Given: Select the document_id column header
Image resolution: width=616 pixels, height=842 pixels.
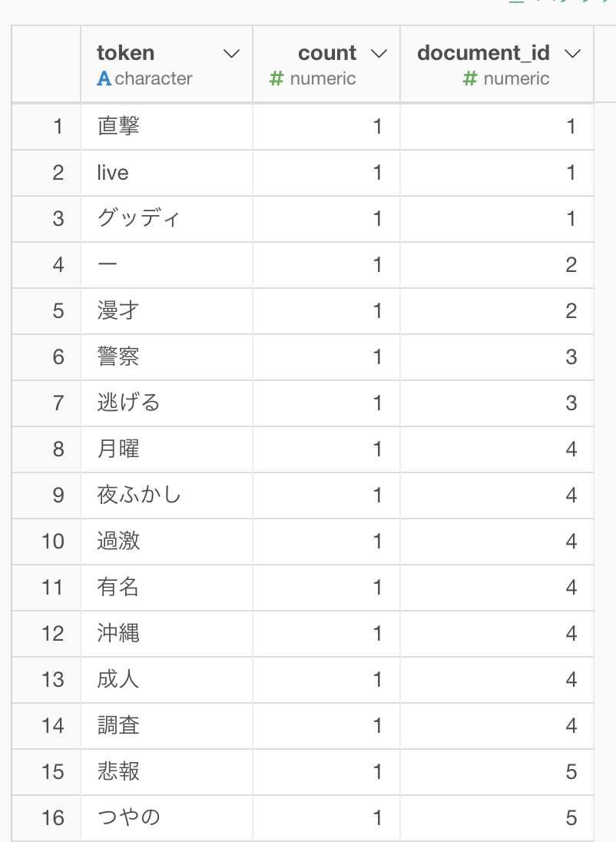Looking at the screenshot, I should coord(497,64).
